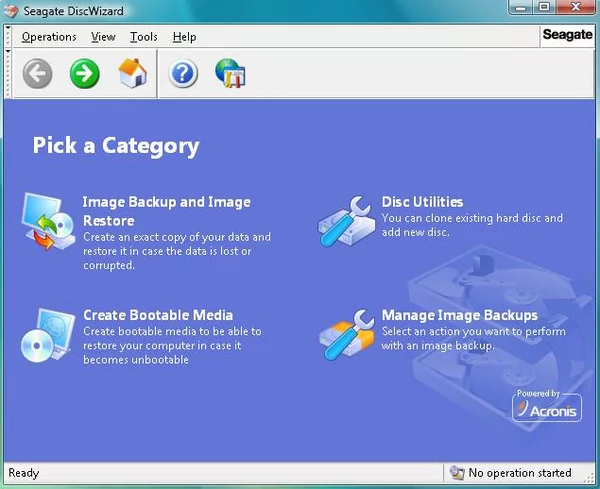Click 'Create an exact copy of your data' description
The width and height of the screenshot is (600, 489).
[177, 251]
